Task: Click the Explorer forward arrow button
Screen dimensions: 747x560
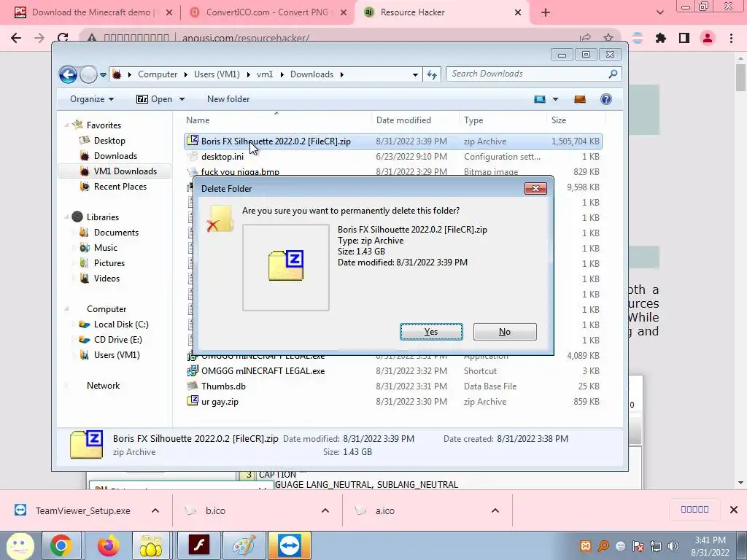Action: click(88, 74)
